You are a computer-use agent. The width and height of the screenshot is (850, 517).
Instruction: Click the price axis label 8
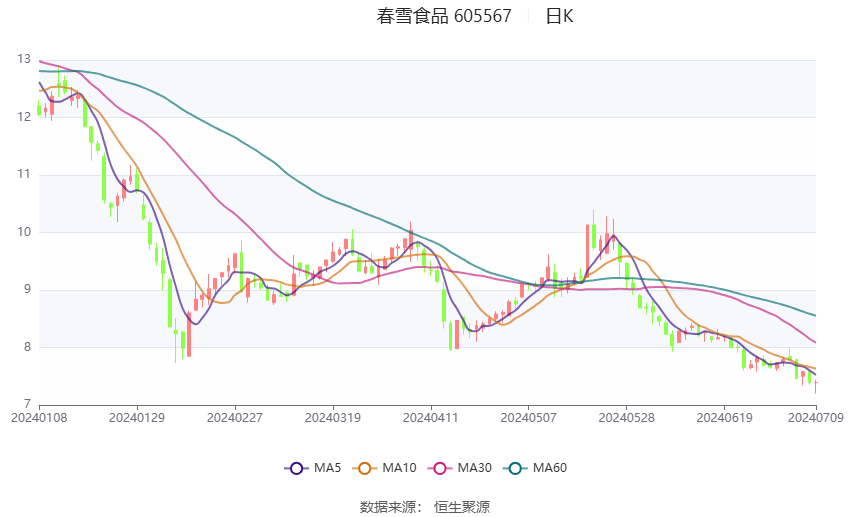pyautogui.click(x=27, y=347)
